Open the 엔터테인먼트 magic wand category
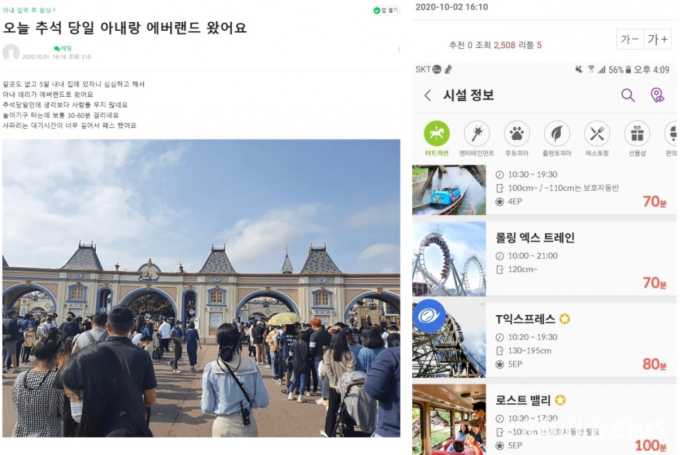Screen dimensions: 680x455 click(x=476, y=134)
